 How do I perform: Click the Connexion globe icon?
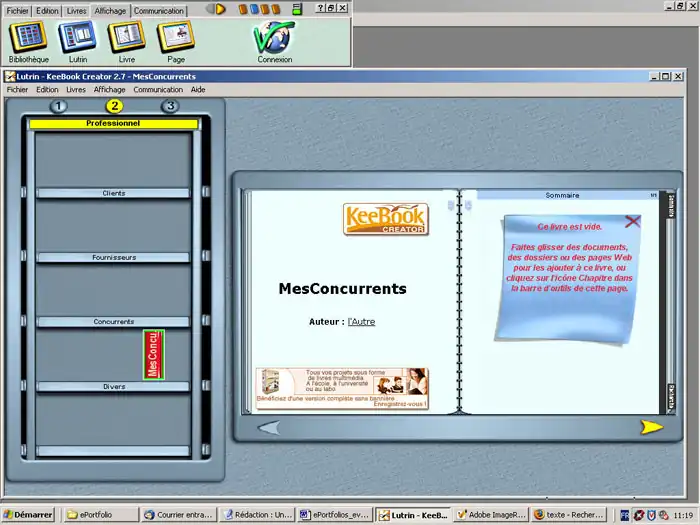coord(274,36)
